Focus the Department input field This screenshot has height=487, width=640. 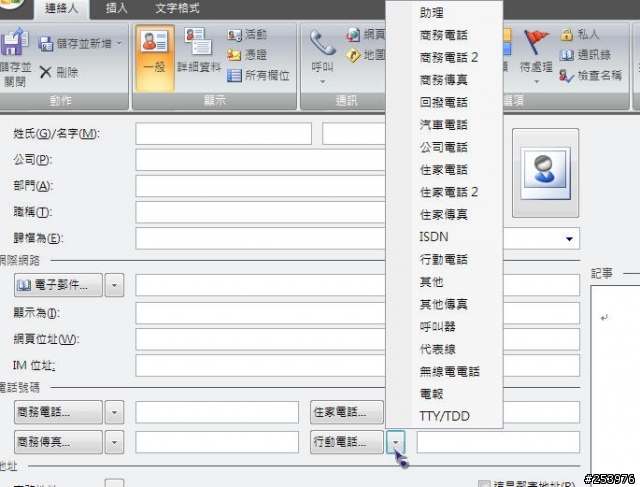(260, 186)
